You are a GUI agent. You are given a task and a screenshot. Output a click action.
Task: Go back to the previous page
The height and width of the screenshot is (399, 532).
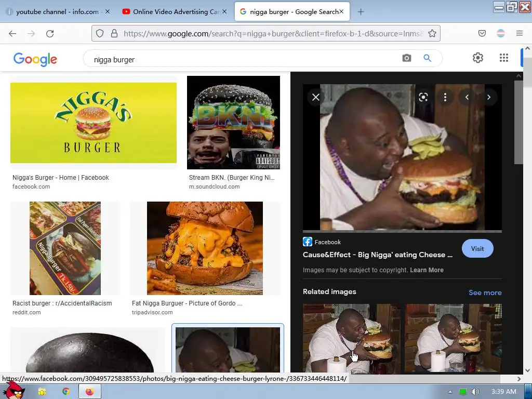(12, 33)
